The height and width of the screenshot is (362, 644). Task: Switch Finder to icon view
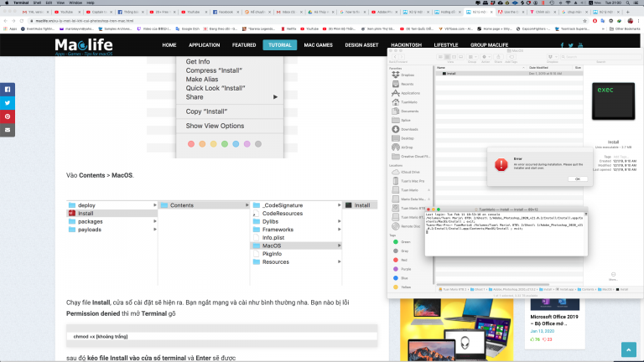tap(440, 57)
